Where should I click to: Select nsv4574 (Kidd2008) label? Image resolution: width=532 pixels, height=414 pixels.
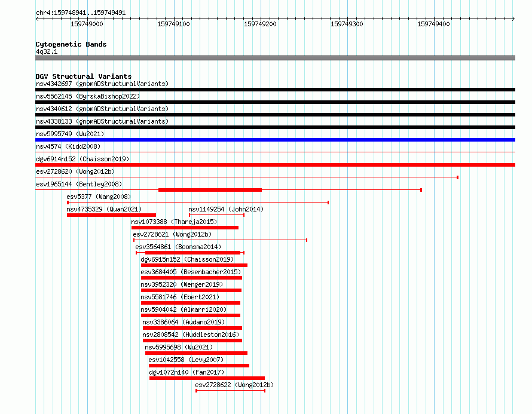pyautogui.click(x=68, y=146)
